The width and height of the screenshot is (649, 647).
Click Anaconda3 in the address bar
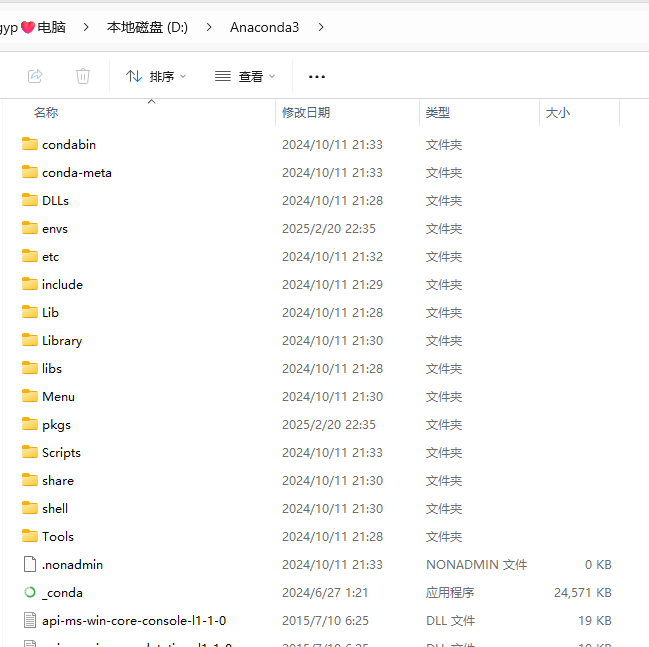click(264, 27)
